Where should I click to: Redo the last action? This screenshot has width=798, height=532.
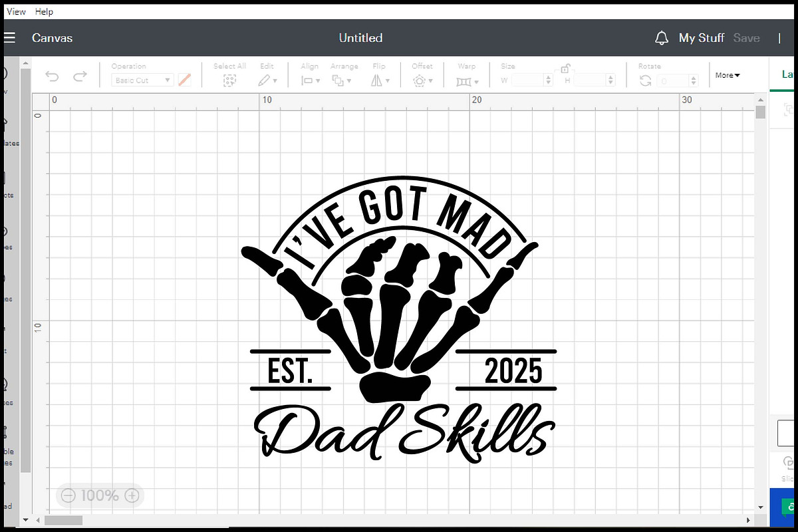coord(80,76)
